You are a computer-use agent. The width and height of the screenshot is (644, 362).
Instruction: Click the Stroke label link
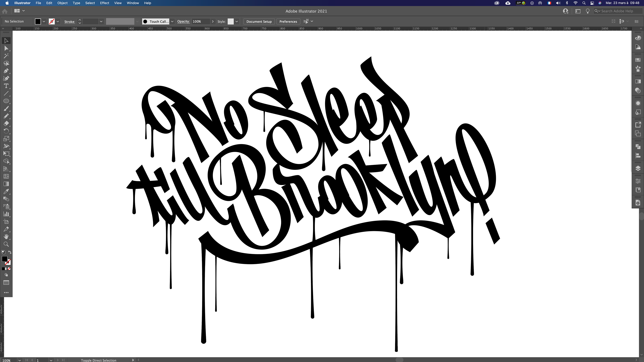click(x=69, y=22)
